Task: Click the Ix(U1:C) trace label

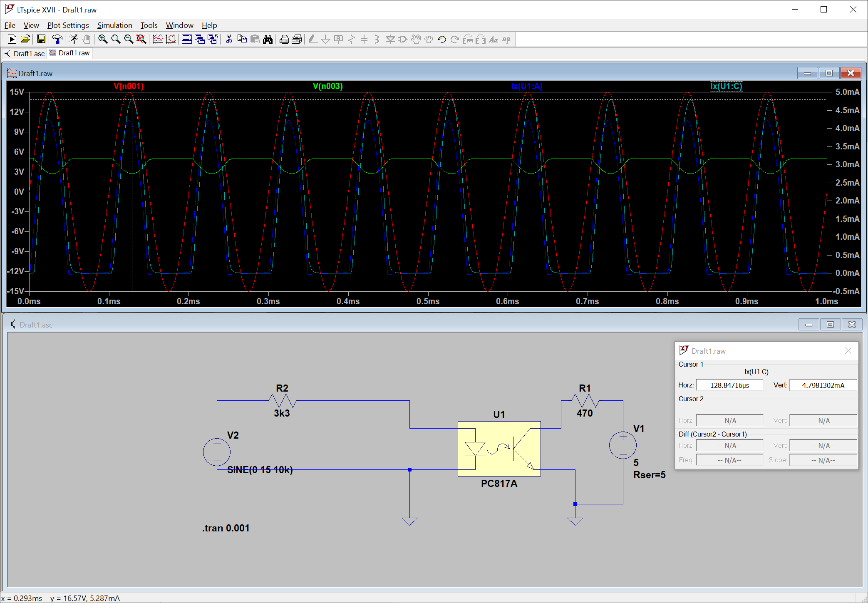Action: pos(726,86)
